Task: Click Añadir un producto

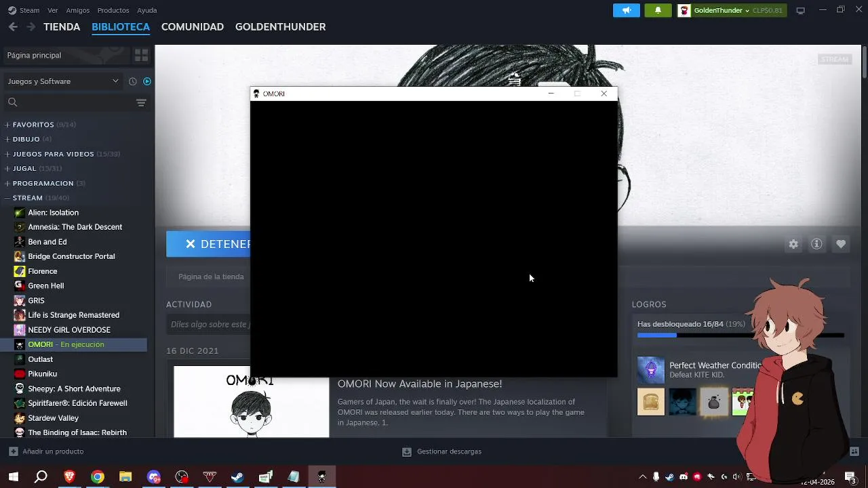Action: click(x=53, y=451)
